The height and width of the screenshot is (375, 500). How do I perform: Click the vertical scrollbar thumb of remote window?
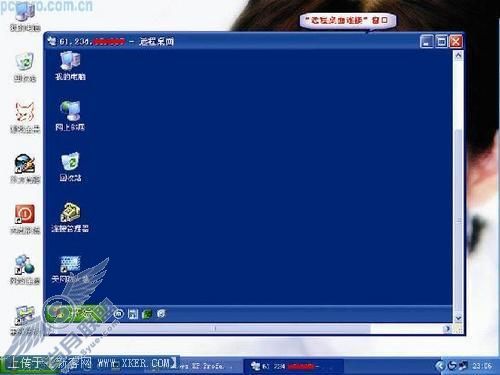(458, 220)
